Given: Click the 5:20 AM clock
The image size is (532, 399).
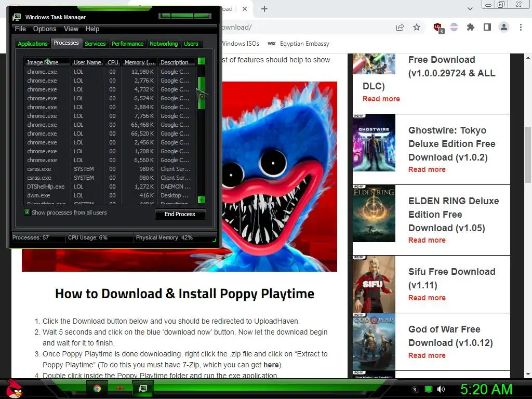Looking at the screenshot, I should pyautogui.click(x=486, y=389).
